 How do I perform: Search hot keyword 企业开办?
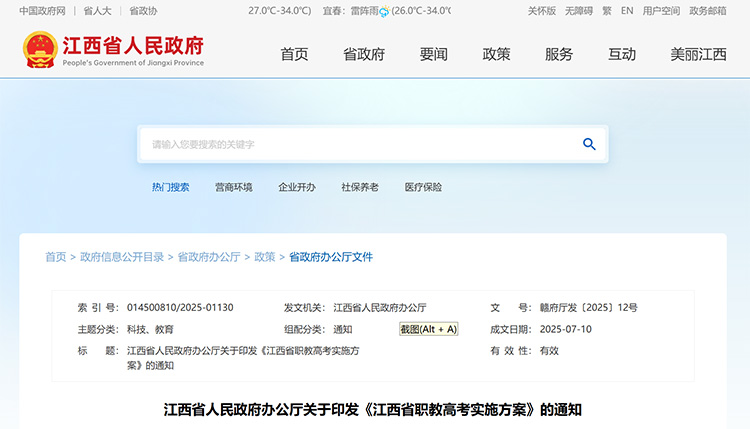[297, 187]
